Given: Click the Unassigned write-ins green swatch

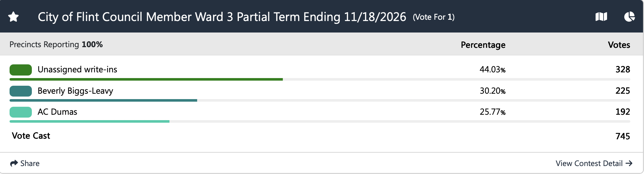Looking at the screenshot, I should coord(21,70).
